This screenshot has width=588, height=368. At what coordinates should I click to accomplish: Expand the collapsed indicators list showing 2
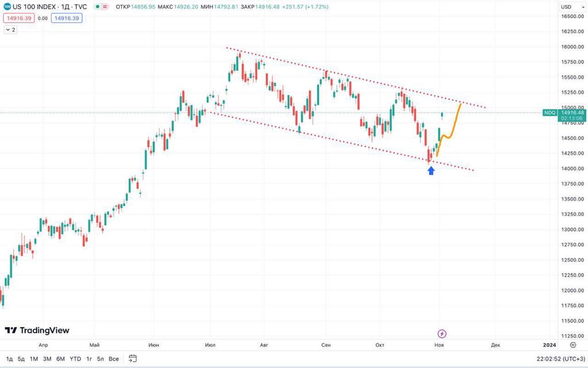10,29
